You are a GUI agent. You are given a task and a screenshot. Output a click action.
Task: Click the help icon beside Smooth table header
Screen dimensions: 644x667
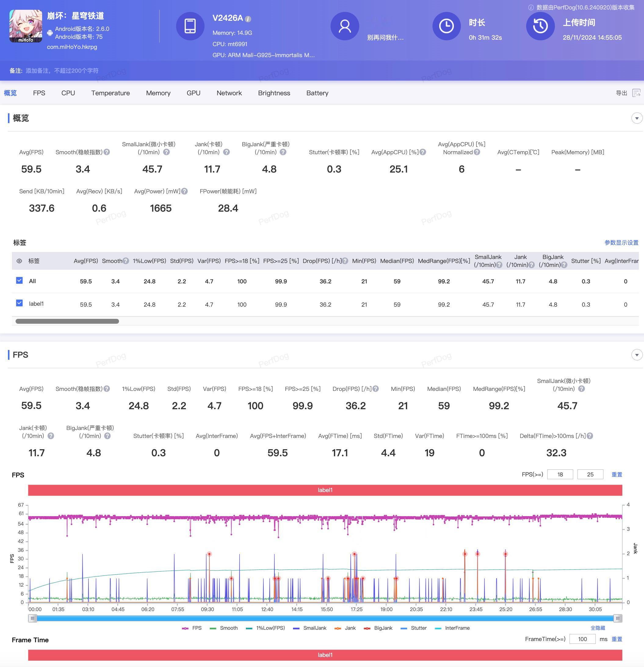coord(126,261)
